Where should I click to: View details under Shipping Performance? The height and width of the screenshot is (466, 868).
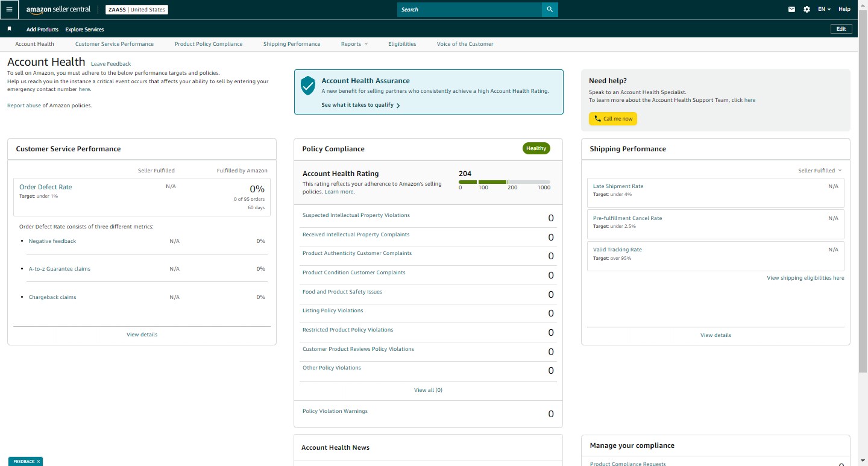715,335
